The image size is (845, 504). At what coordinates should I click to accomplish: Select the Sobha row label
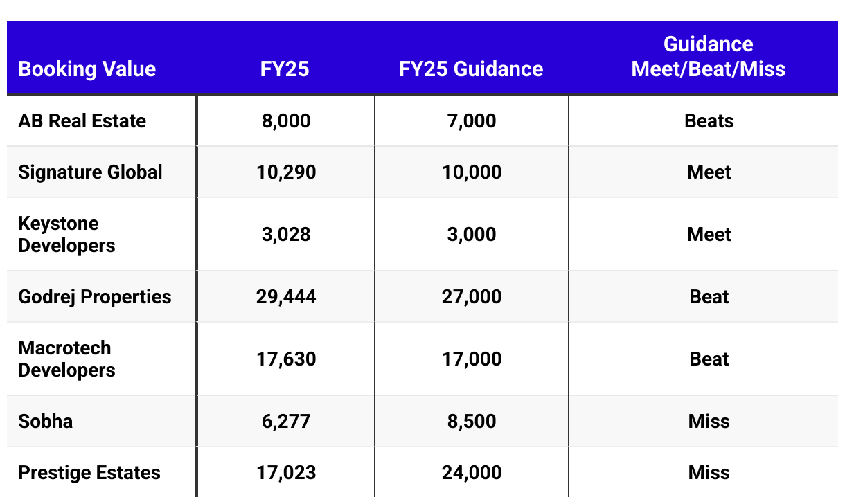pos(46,422)
